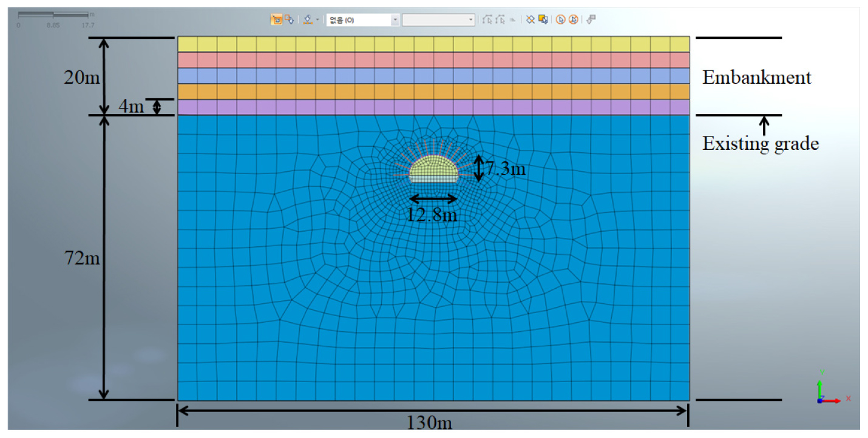Click the first orange circled cursor icon

560,20
